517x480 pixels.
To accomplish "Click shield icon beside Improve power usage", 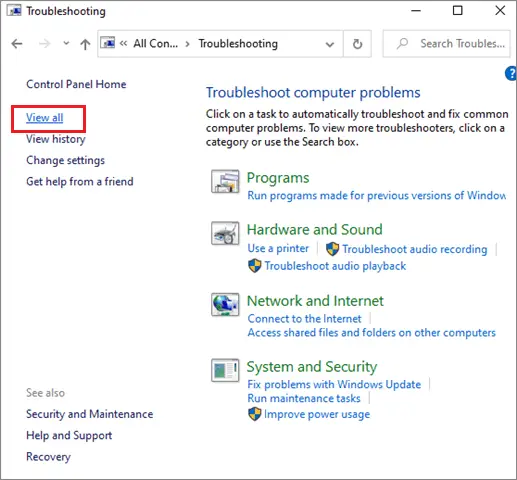I will coord(255,414).
